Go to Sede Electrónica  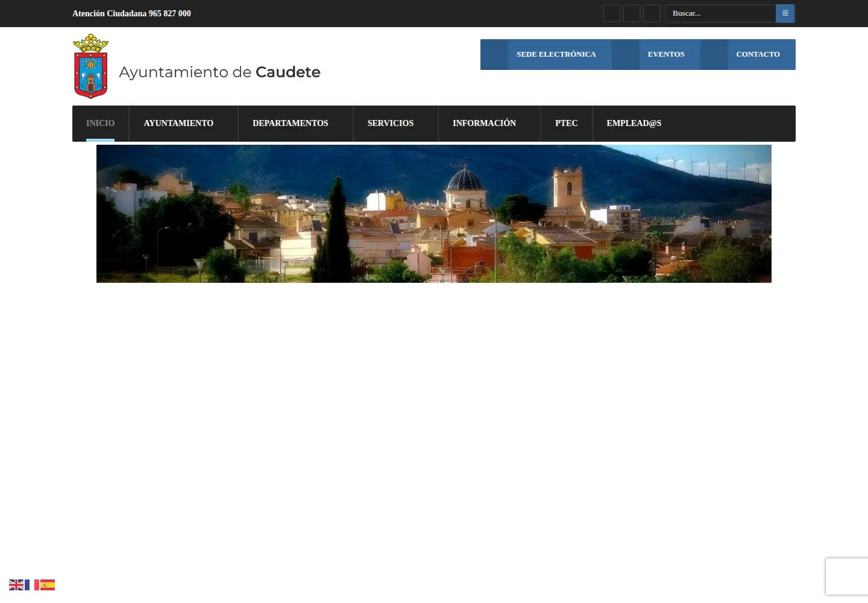pyautogui.click(x=546, y=54)
